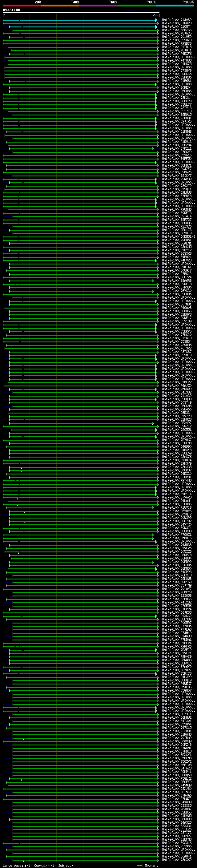Click the UniRef100_A4FV23 entry

(177, 260)
